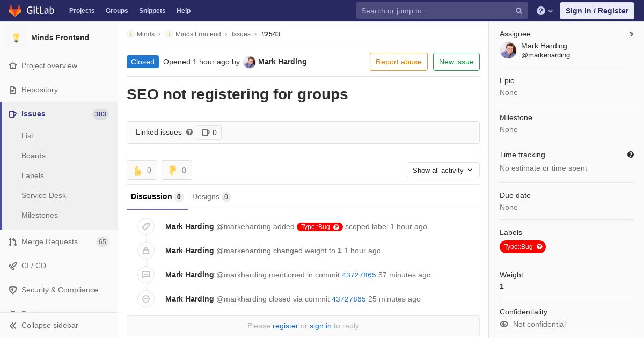Click the thumbs down reaction button
644x338 pixels.
point(177,170)
